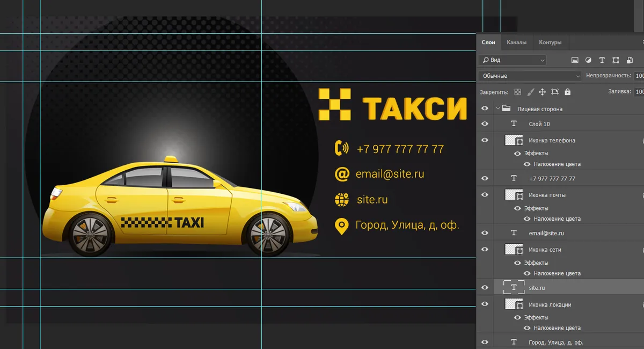
Task: Lock transparent pixels icon
Action: coord(517,92)
